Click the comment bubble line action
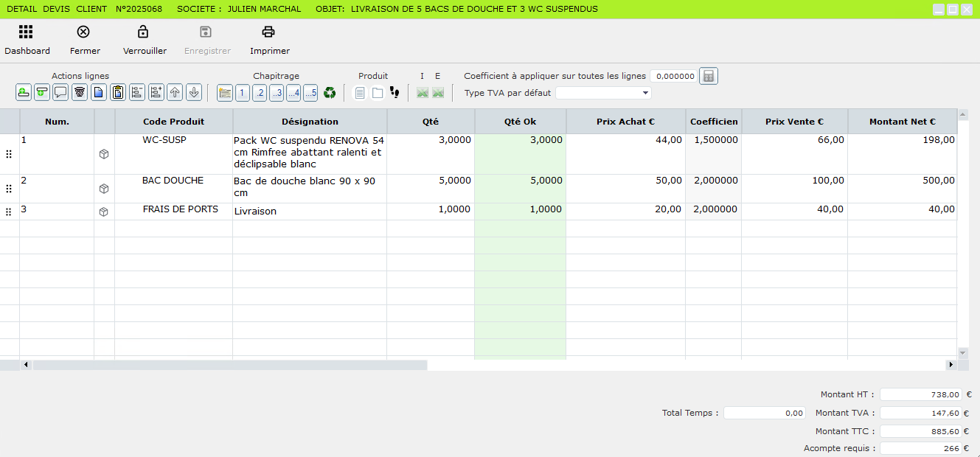Screen dimensions: 980x457 coord(60,93)
